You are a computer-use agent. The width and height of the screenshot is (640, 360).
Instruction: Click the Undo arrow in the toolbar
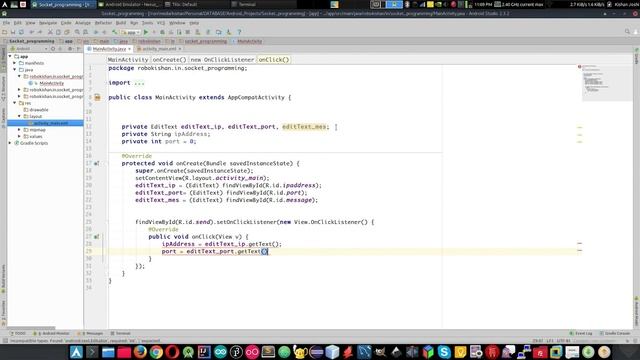31,32
